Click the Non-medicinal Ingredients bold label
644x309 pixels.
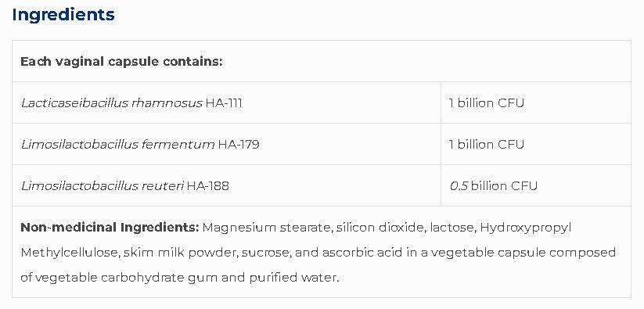tap(110, 228)
